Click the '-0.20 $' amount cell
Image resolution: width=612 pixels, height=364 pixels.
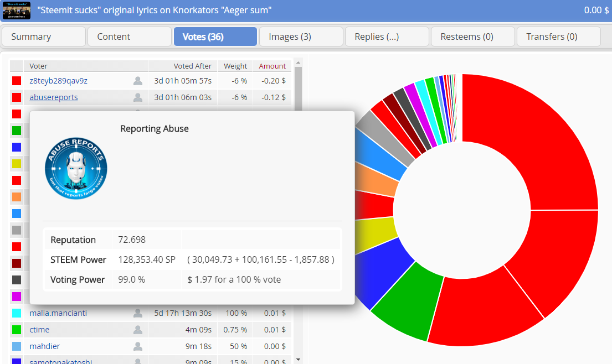coord(273,81)
